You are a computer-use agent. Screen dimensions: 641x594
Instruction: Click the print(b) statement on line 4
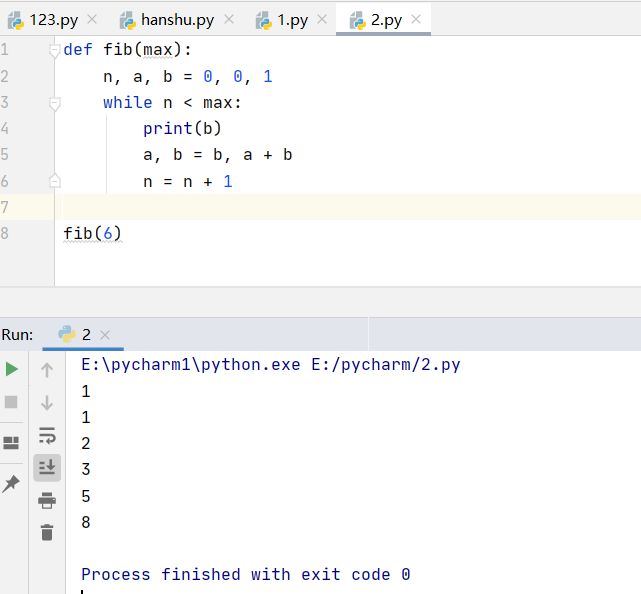click(182, 129)
